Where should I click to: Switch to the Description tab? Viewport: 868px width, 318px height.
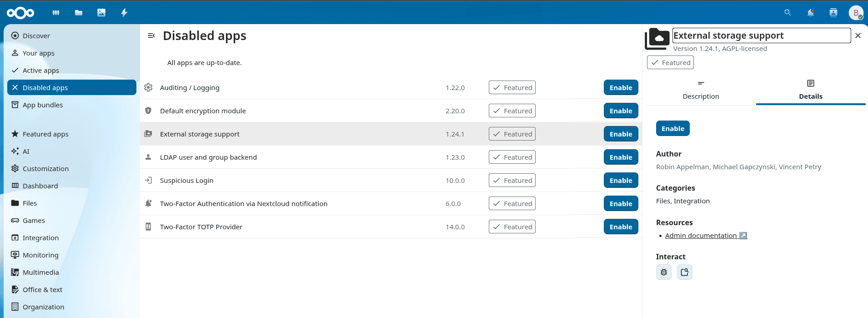click(x=701, y=90)
